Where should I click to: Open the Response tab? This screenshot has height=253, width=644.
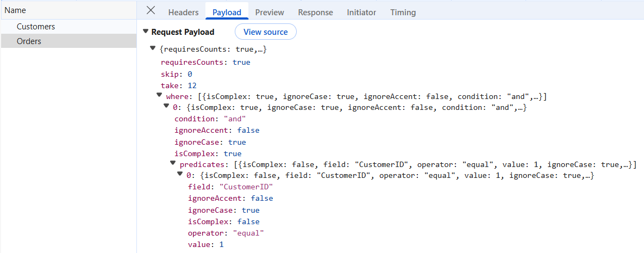(x=315, y=13)
